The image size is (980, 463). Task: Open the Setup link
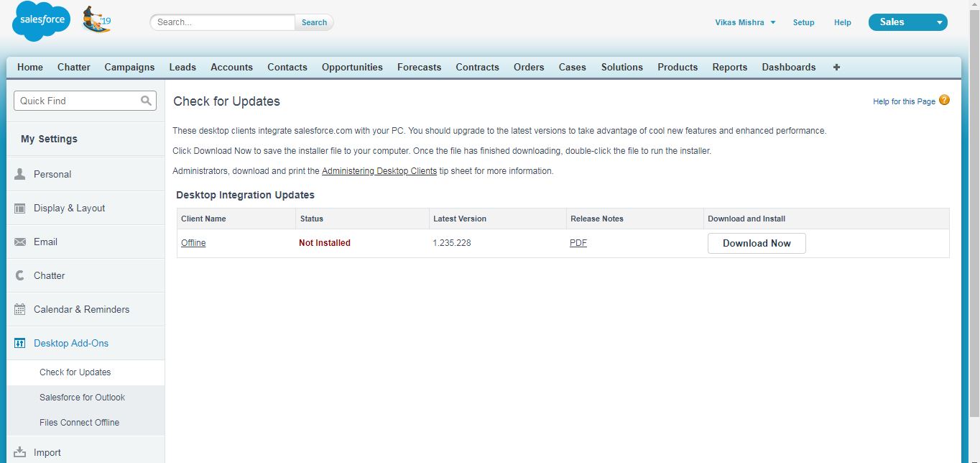coord(803,22)
